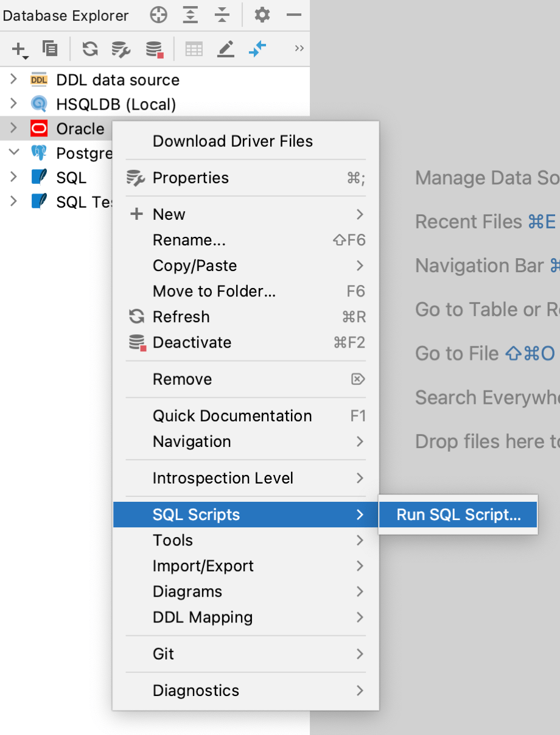Viewport: 560px width, 735px height.
Task: Collapse the Postgres tree node
Action: [13, 152]
